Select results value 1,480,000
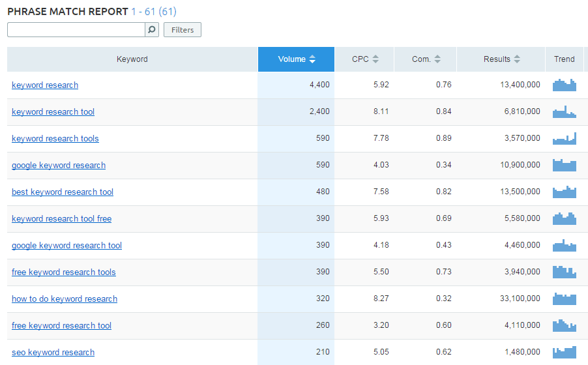Image resolution: width=588 pixels, height=365 pixels. tap(522, 352)
